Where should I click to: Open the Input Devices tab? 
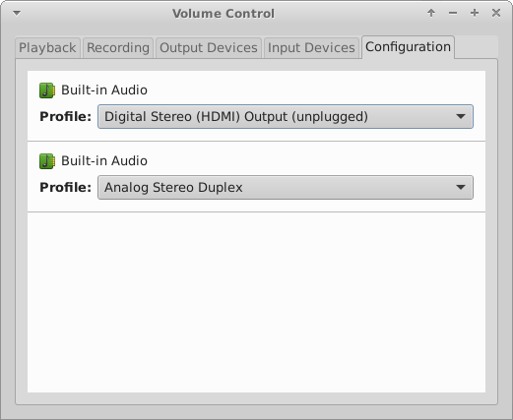click(311, 48)
